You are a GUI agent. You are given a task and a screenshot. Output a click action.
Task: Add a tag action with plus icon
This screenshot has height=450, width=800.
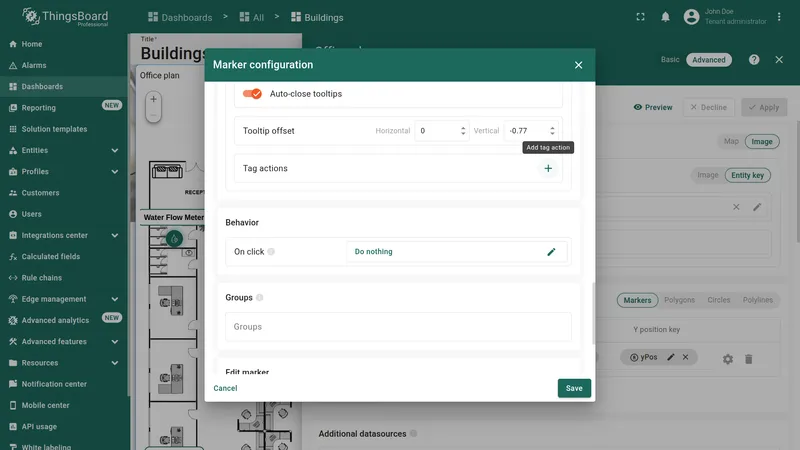548,168
